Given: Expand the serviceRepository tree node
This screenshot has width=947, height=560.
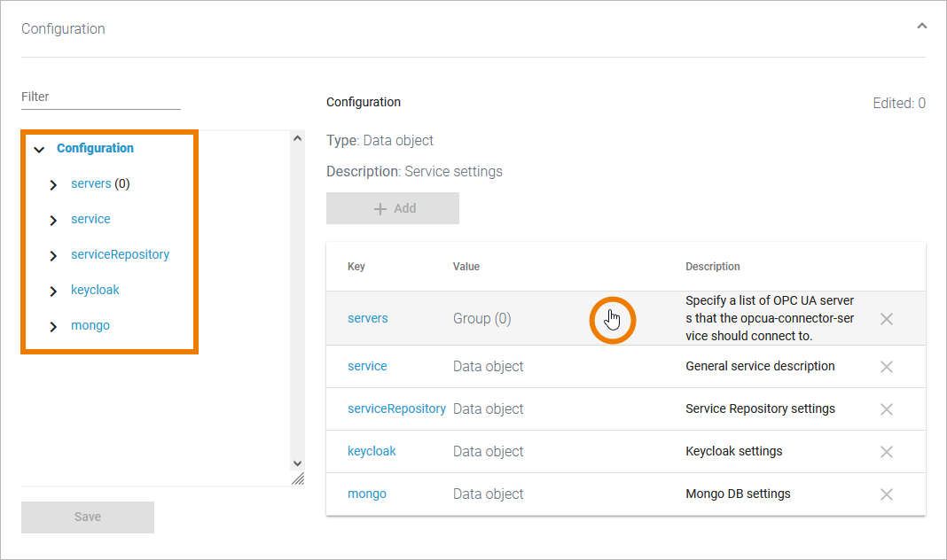Looking at the screenshot, I should 53,256.
